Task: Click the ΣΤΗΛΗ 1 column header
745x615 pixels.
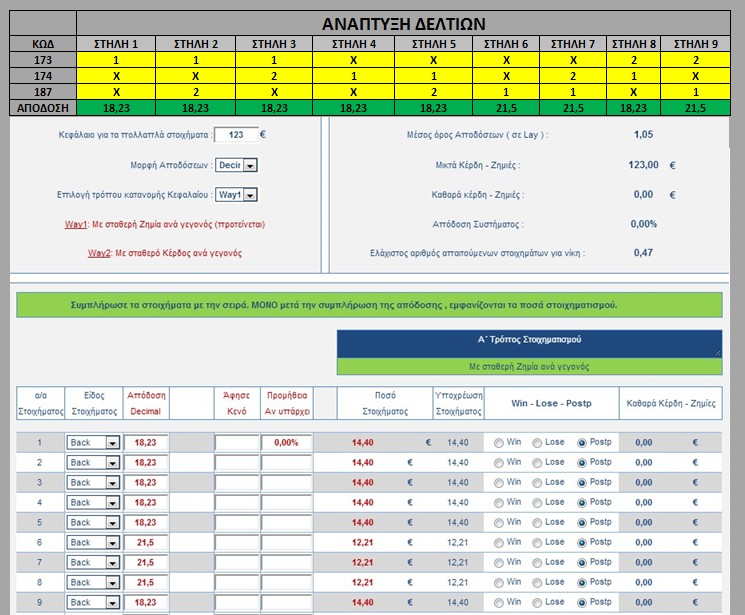Action: pyautogui.click(x=116, y=44)
